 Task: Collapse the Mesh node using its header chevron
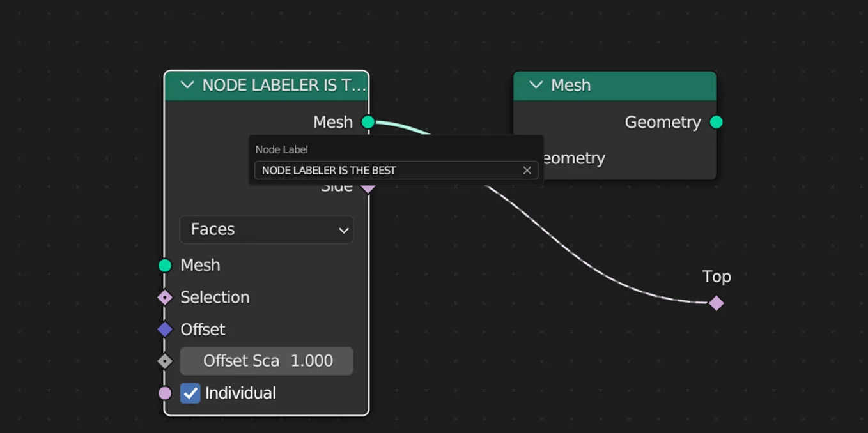click(535, 85)
